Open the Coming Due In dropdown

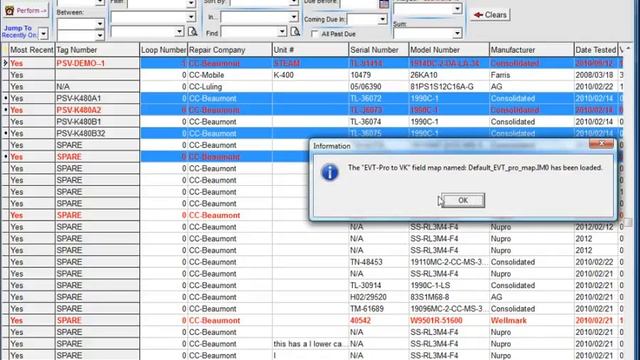coord(382,19)
